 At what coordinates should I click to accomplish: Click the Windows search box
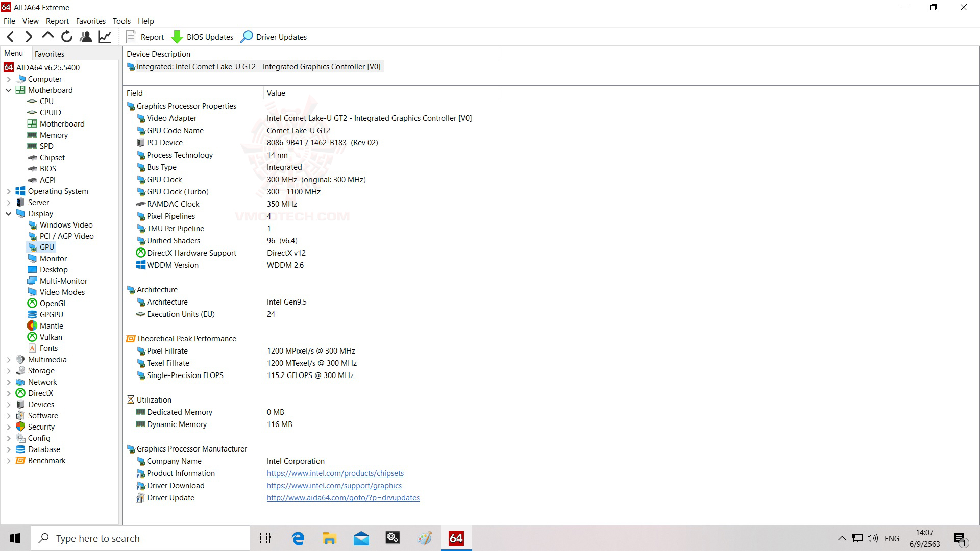(140, 538)
